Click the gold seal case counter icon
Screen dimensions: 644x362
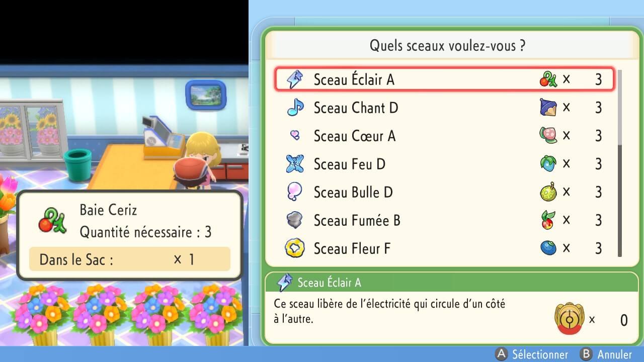pos(569,318)
